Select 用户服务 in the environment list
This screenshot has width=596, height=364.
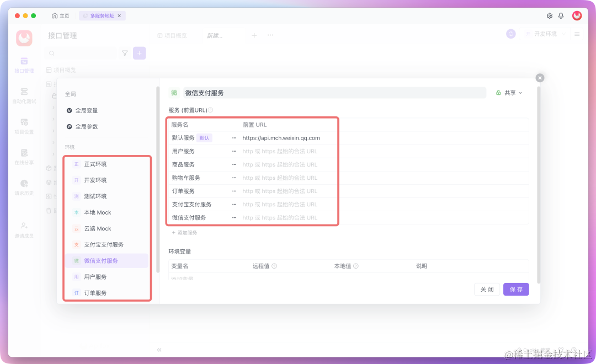[107, 277]
